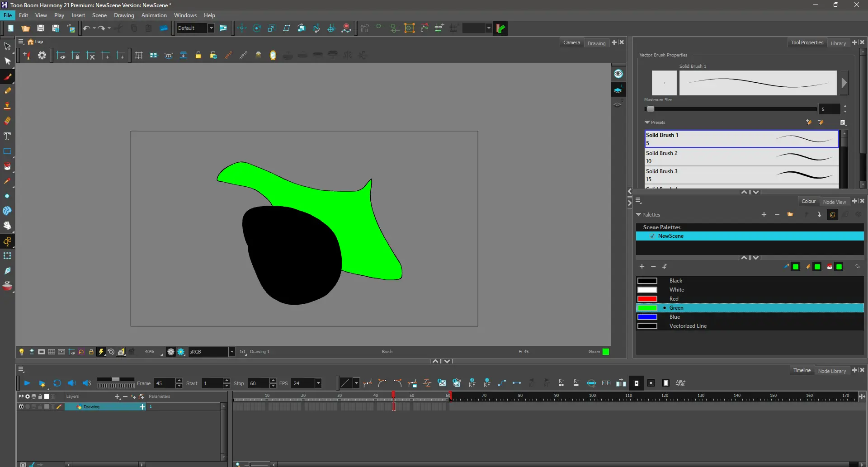The image size is (868, 467).
Task: Open the sRGB colour space dropdown
Action: [x=231, y=352]
